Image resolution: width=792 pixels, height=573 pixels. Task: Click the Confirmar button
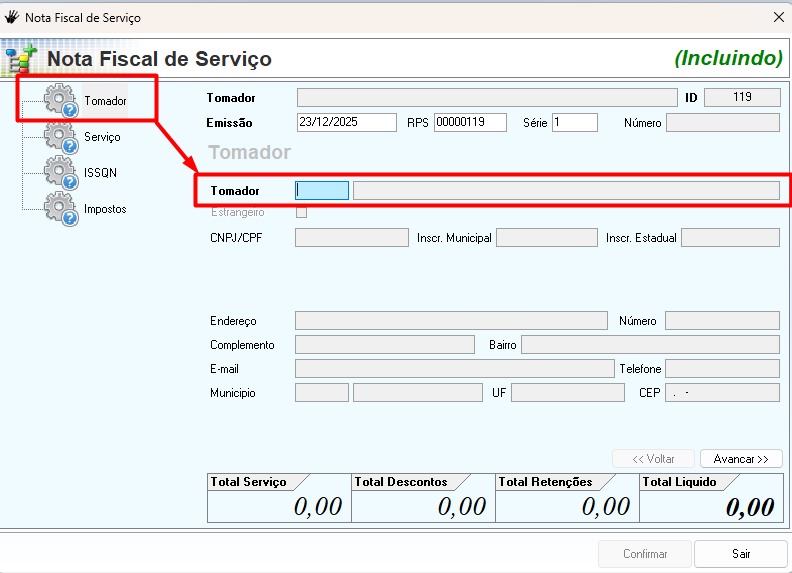645,554
